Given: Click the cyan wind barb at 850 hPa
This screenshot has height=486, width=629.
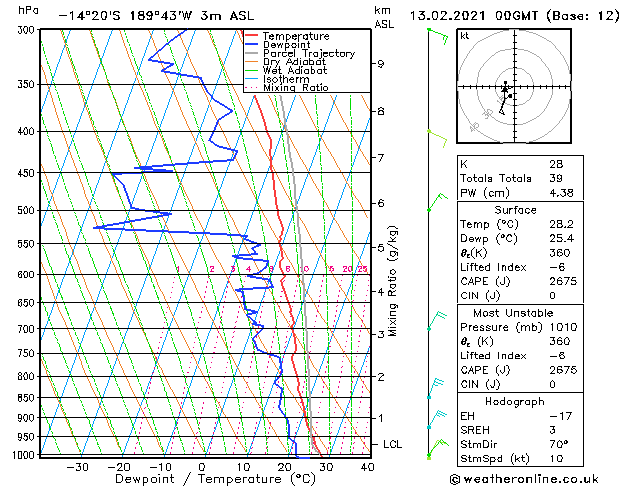Looking at the screenshot, I should pyautogui.click(x=436, y=388).
